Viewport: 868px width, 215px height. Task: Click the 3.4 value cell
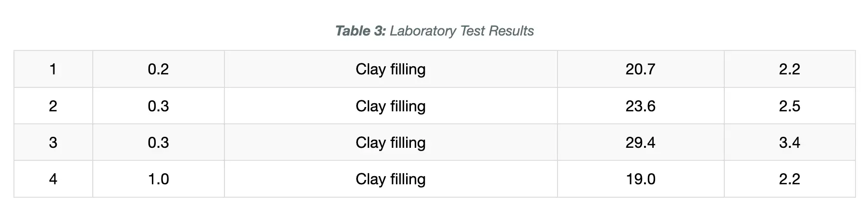point(790,142)
